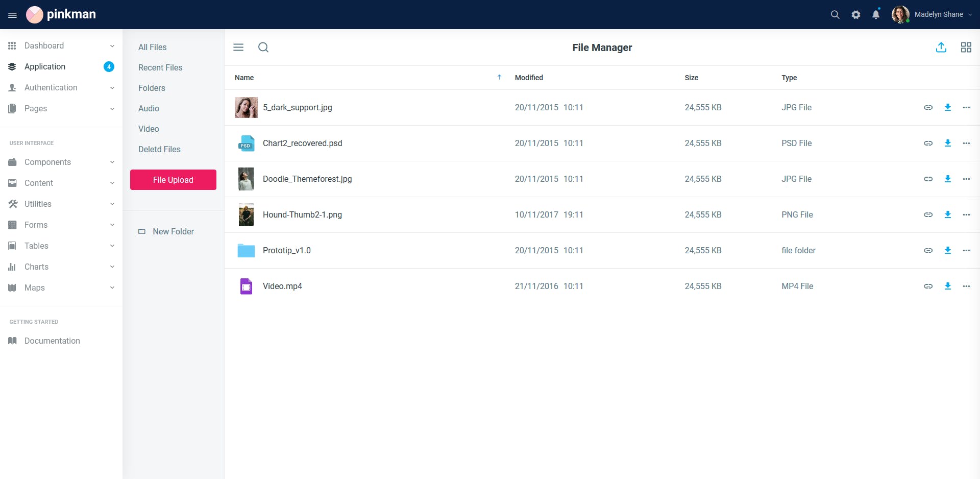Toggle the File Manager inner hamburger menu

(238, 47)
